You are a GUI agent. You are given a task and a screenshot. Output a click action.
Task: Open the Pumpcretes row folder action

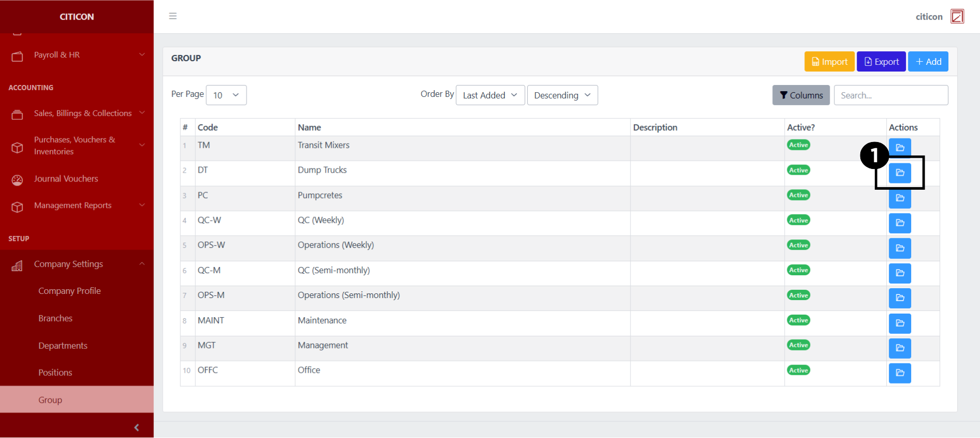click(900, 198)
